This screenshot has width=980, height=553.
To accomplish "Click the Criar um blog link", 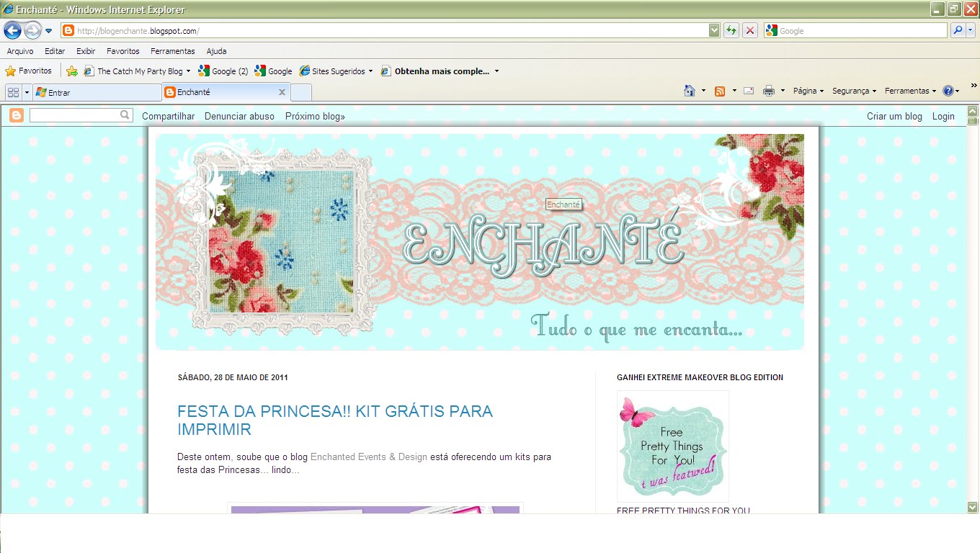I will click(x=894, y=116).
